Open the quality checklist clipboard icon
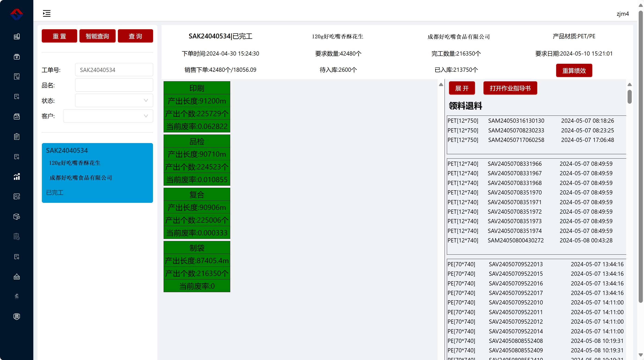This screenshot has height=360, width=644. [17, 297]
